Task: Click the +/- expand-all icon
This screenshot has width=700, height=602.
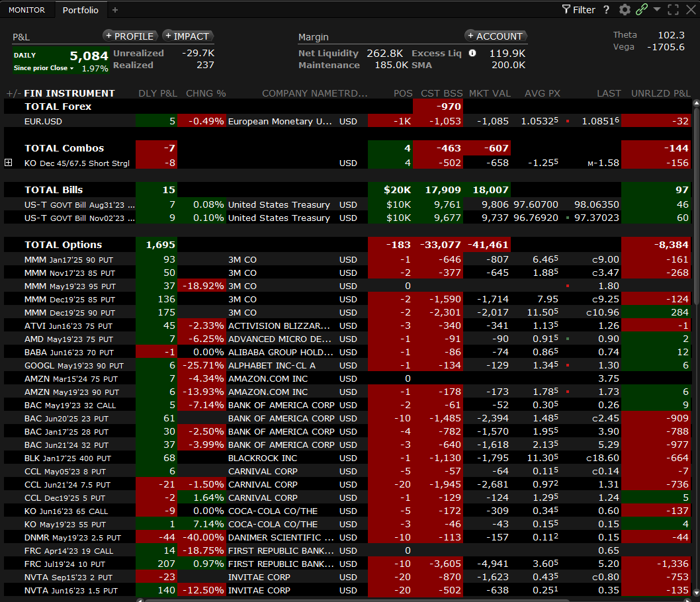Action: 13,93
